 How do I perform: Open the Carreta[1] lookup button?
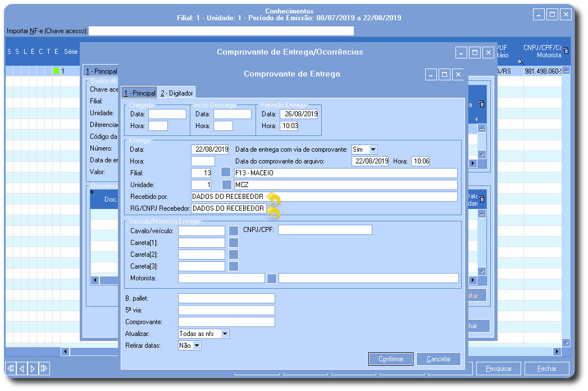click(234, 243)
